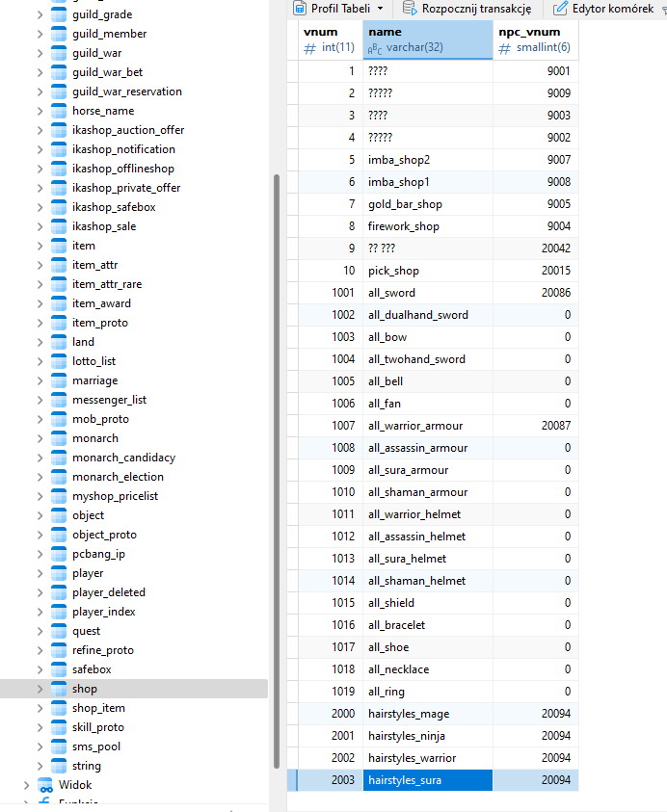Viewport: 667px width, 812px height.
Task: Click the ikashop_safebox table icon
Action: click(59, 208)
